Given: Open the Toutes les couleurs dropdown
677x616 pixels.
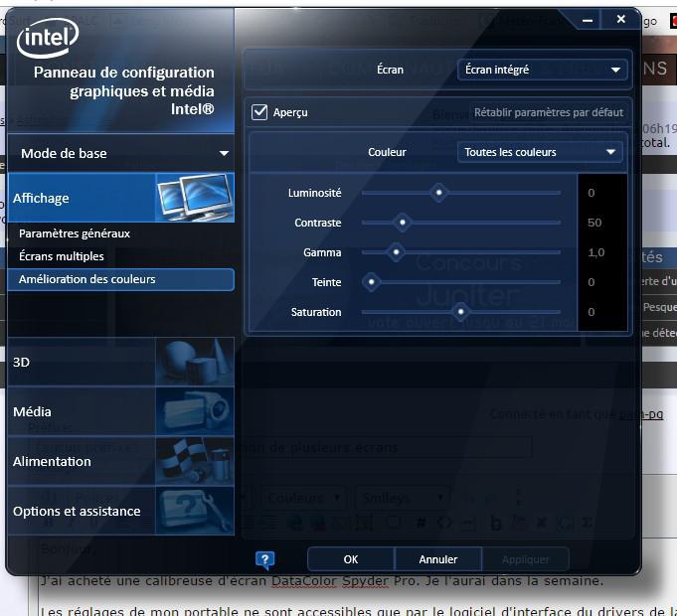Looking at the screenshot, I should click(x=540, y=152).
